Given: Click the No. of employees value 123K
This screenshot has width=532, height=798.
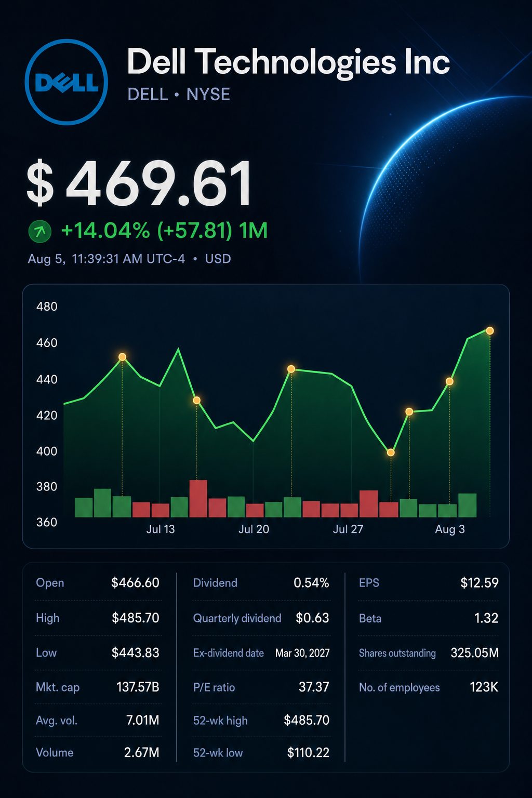Looking at the screenshot, I should pos(484,687).
